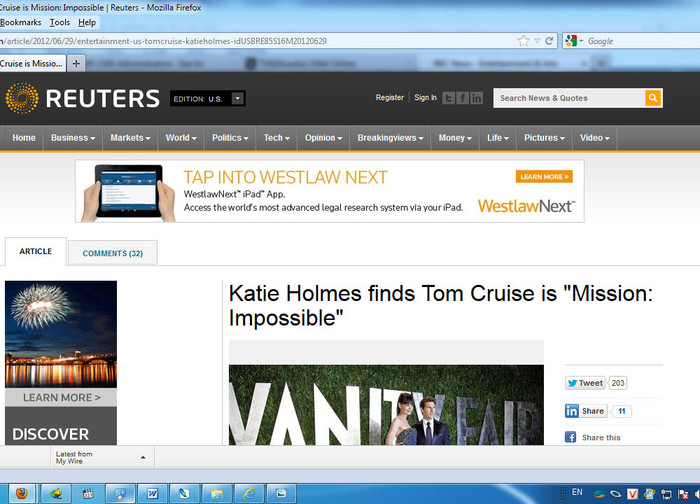The height and width of the screenshot is (504, 700).
Task: Click the Reuters logo
Action: pos(83,98)
